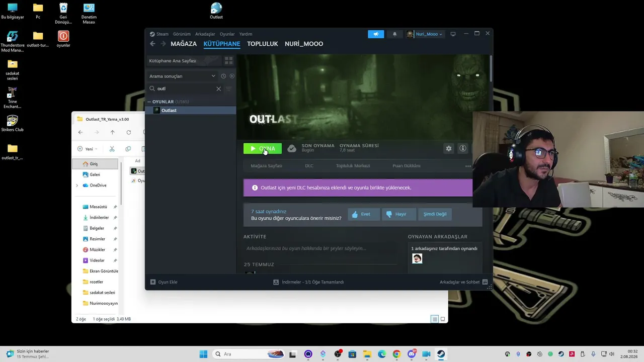Open Masaüstü in Explorer sidebar
The height and width of the screenshot is (362, 644).
tap(98, 207)
